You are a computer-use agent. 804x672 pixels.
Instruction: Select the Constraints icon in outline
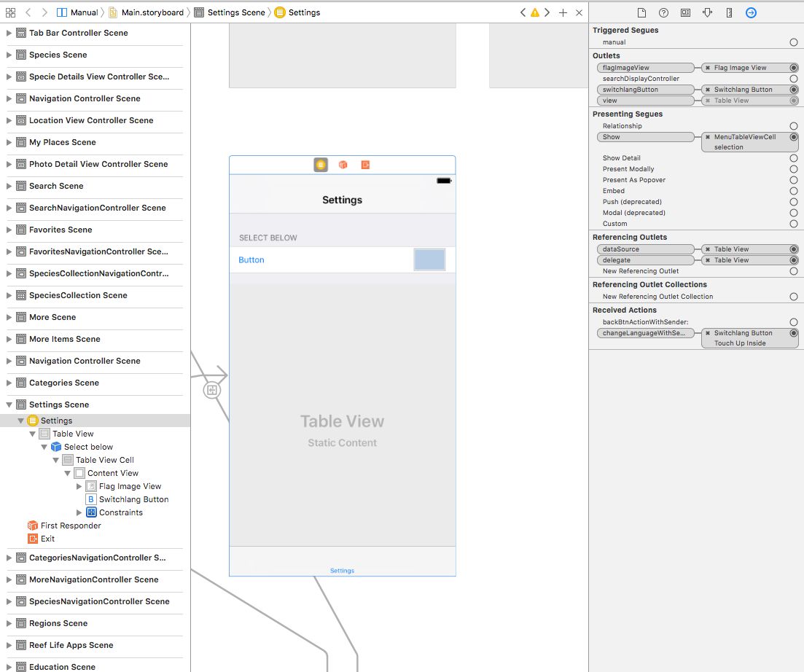pos(91,512)
